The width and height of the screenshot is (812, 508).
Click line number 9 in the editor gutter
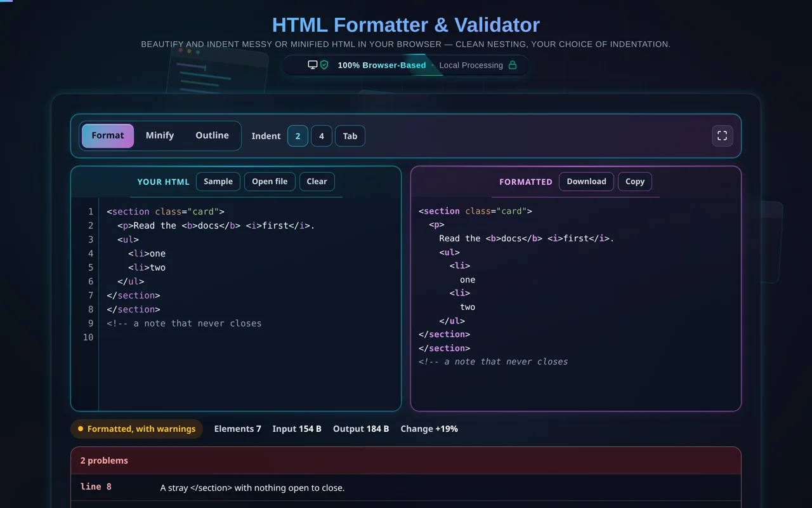(x=91, y=323)
